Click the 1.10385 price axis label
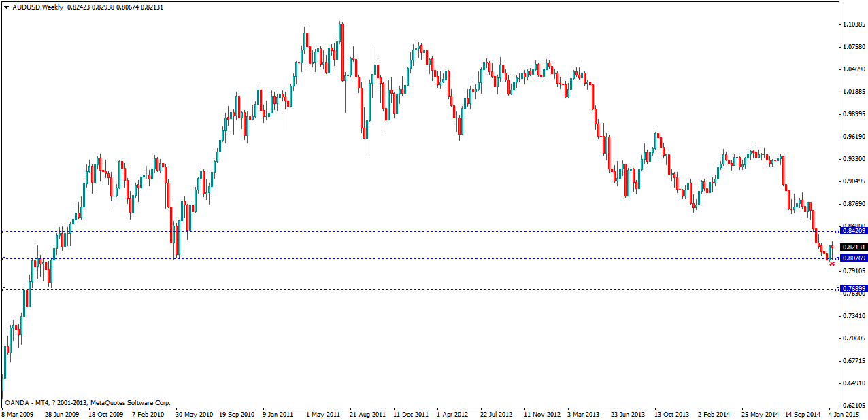The height and width of the screenshot is (420, 868). 854,24
